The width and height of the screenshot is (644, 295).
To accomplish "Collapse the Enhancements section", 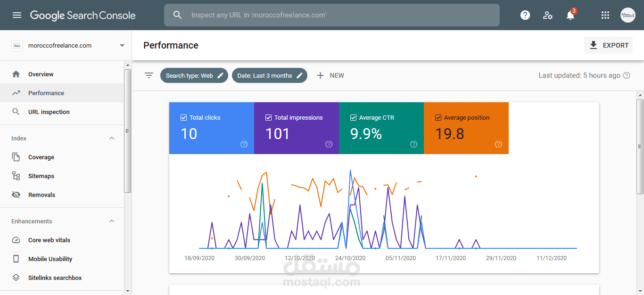I will (x=112, y=221).
